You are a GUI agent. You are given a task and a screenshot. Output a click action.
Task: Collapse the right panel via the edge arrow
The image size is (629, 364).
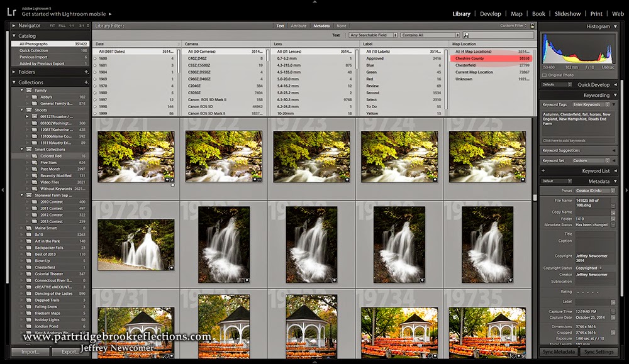(626, 189)
